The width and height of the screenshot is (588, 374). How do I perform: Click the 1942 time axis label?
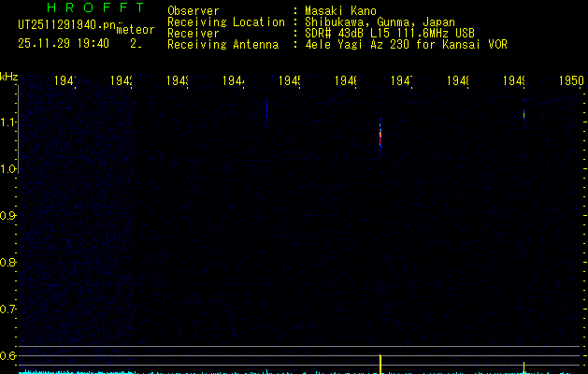(122, 80)
